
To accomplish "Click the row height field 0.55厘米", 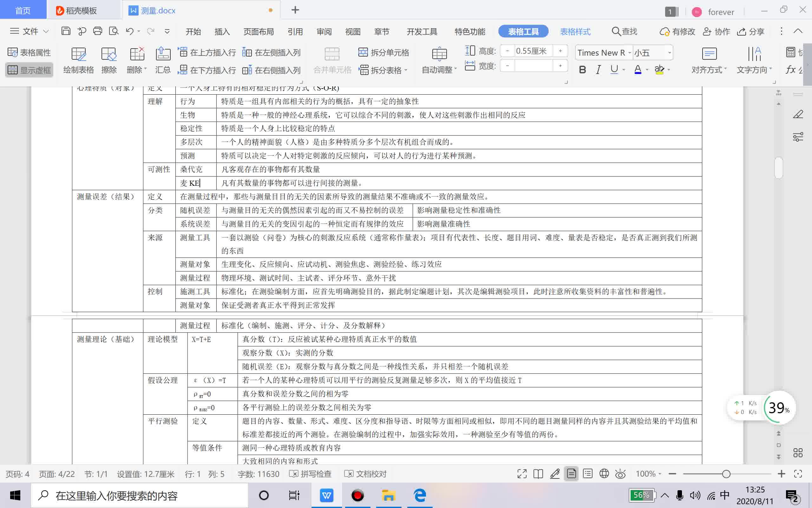I will click(534, 51).
